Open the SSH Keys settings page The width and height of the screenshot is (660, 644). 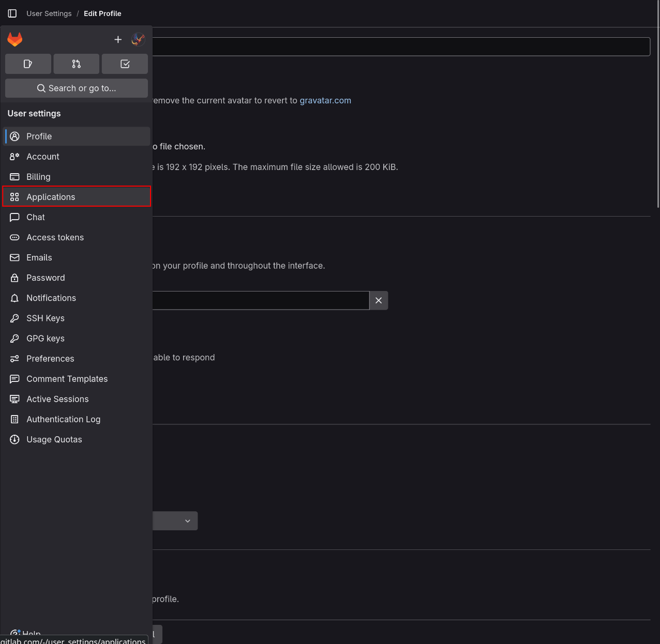coord(45,318)
